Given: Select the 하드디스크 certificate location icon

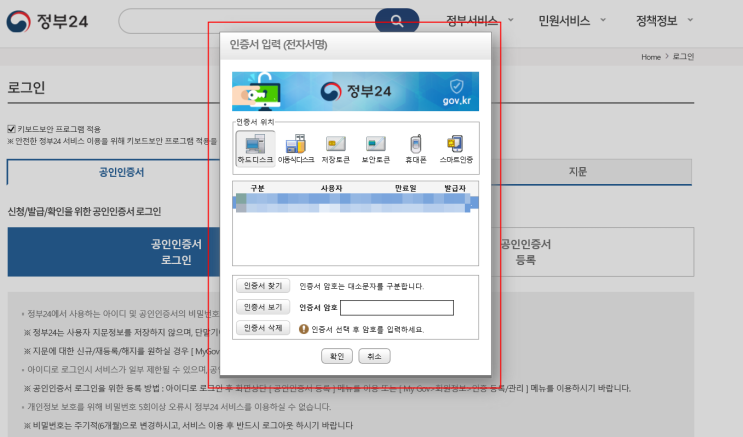Looking at the screenshot, I should coord(255,149).
